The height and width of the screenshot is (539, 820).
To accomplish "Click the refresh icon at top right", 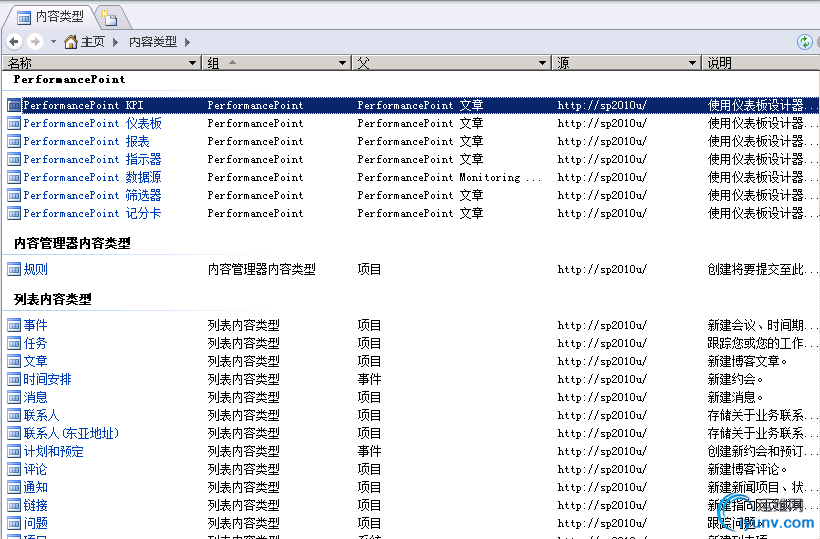I will (x=804, y=42).
